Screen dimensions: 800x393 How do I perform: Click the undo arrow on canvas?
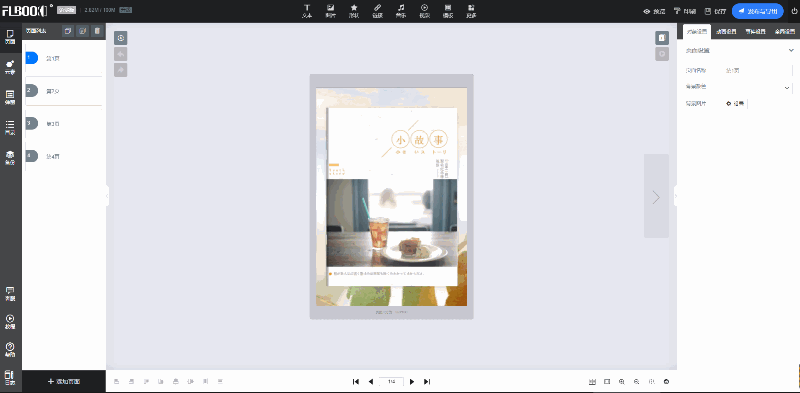tap(120, 54)
